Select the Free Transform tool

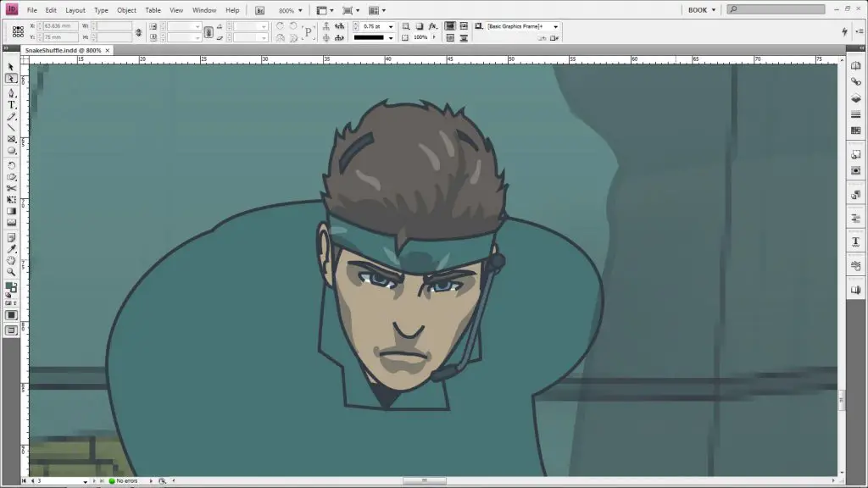coord(11,200)
